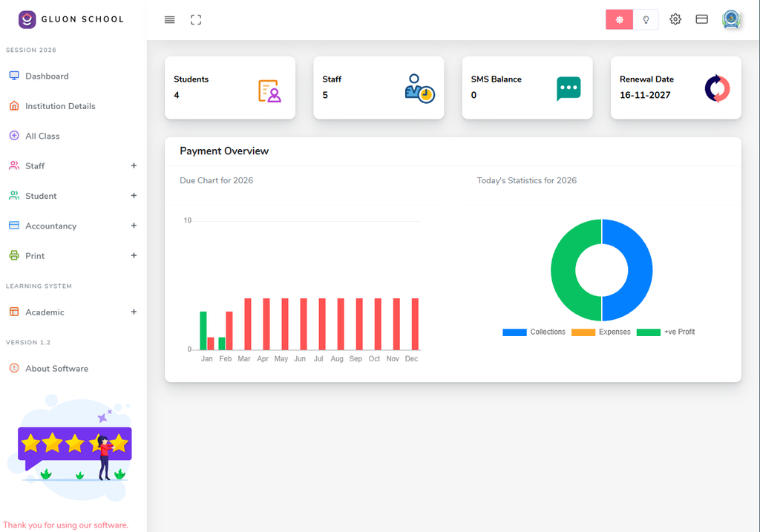Click the About Software info icon
The image size is (760, 532).
(14, 368)
